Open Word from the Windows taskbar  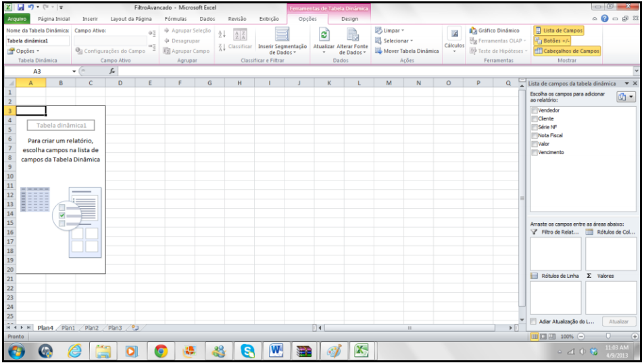click(x=276, y=350)
